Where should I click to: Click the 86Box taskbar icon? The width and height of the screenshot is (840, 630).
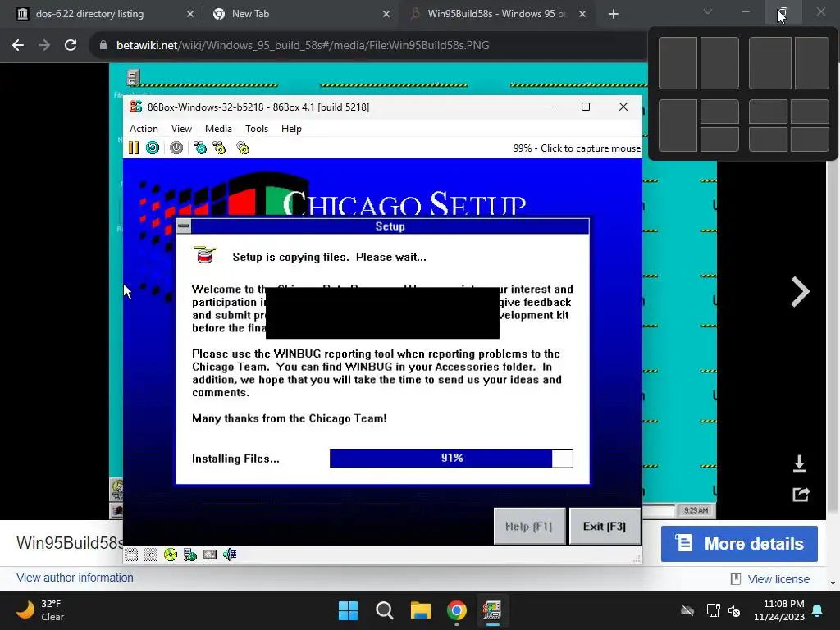click(492, 610)
